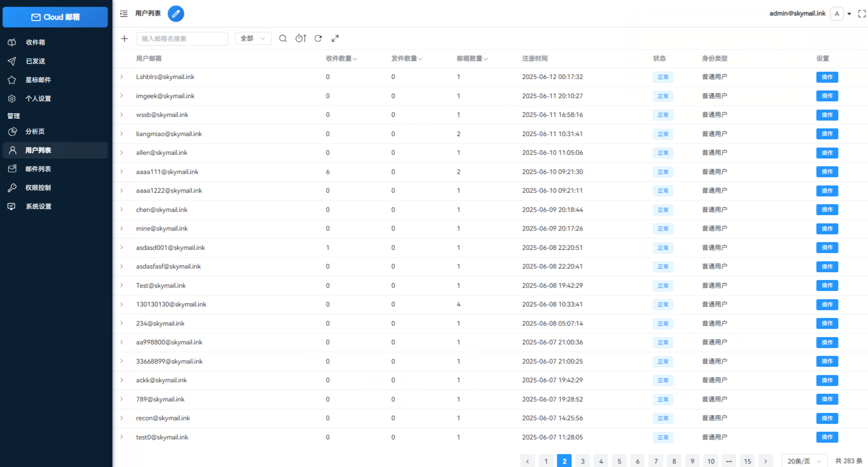Image resolution: width=868 pixels, height=467 pixels.
Task: Click the timer sort icon
Action: [x=301, y=39]
